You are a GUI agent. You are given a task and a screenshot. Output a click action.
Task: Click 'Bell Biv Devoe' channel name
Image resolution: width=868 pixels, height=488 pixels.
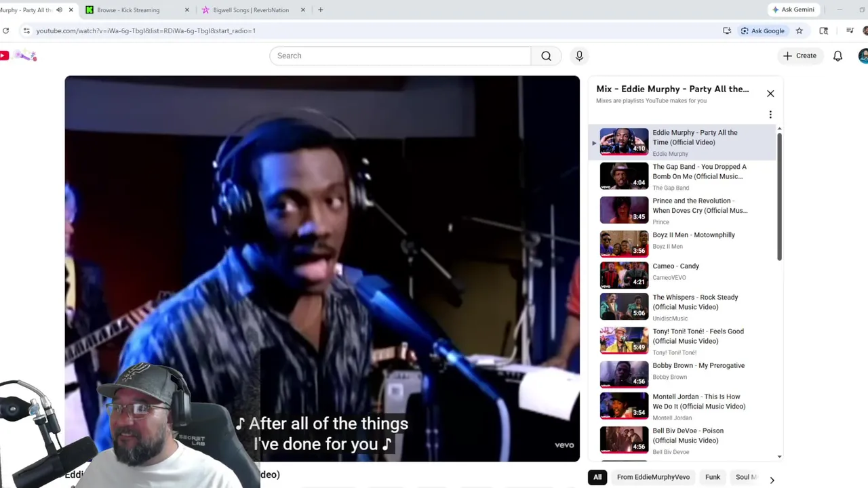tap(671, 452)
